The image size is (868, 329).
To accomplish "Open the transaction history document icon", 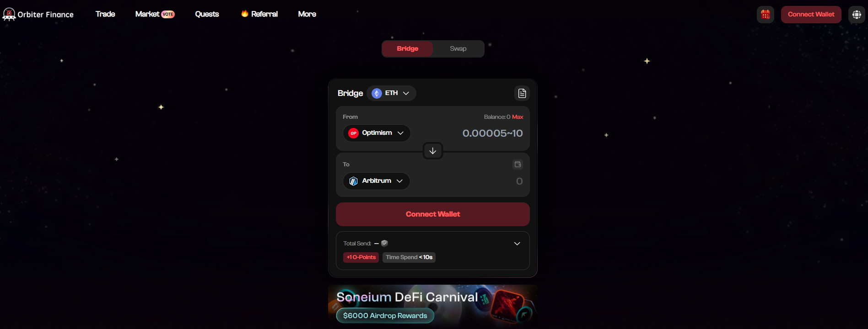I will pyautogui.click(x=522, y=93).
